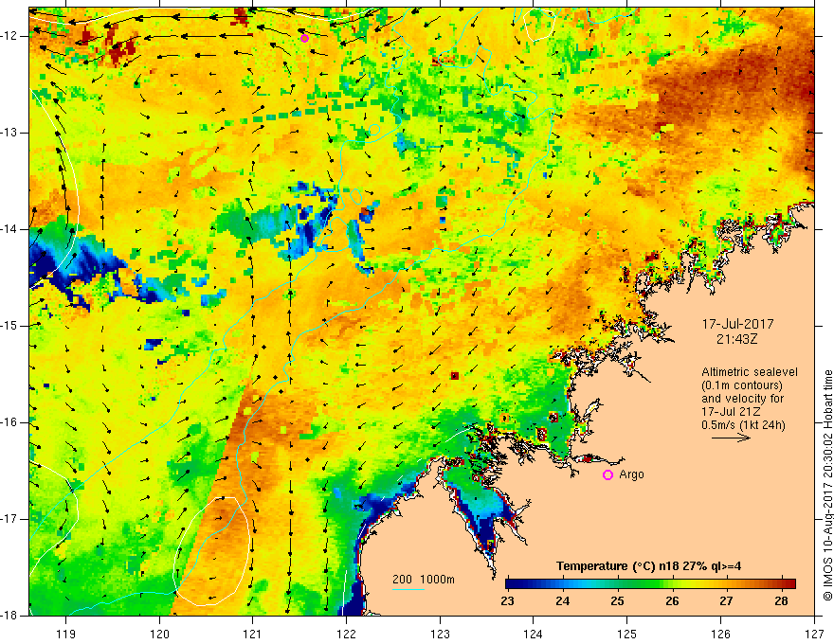Click the magenta Argo float marker near 12°S
The image size is (834, 644).
[304, 38]
